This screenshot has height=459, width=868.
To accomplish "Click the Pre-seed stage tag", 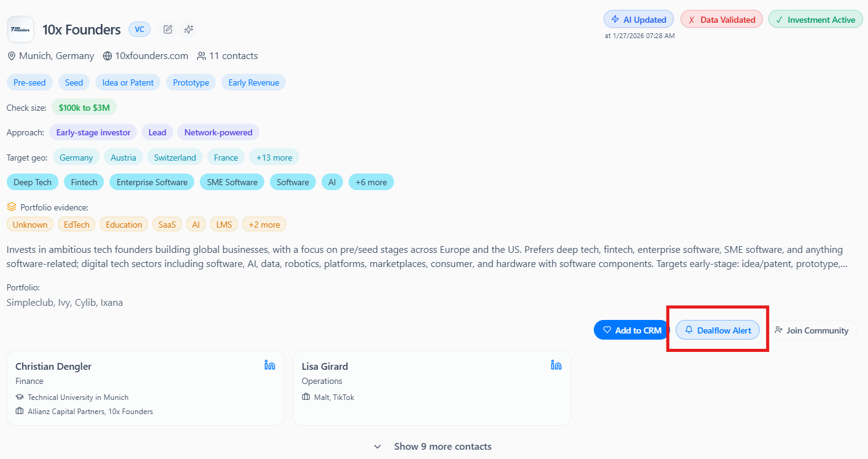I will tap(30, 82).
